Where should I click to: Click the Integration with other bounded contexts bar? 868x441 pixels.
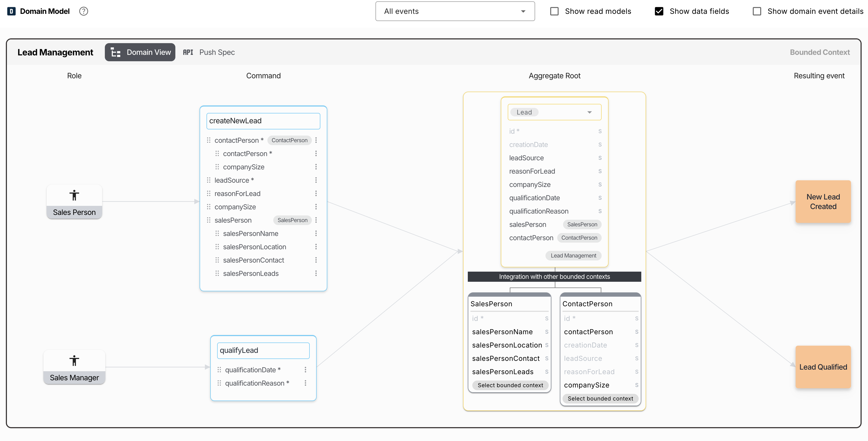click(554, 277)
